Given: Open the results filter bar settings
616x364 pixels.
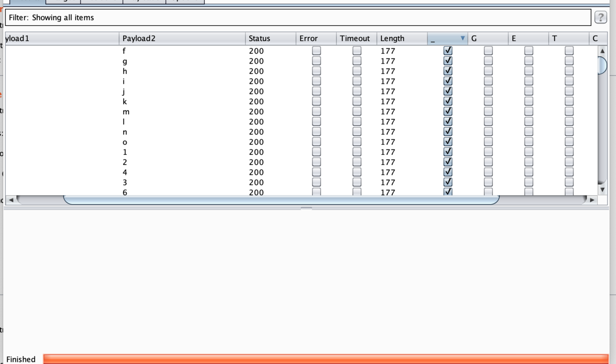Looking at the screenshot, I should click(x=298, y=17).
